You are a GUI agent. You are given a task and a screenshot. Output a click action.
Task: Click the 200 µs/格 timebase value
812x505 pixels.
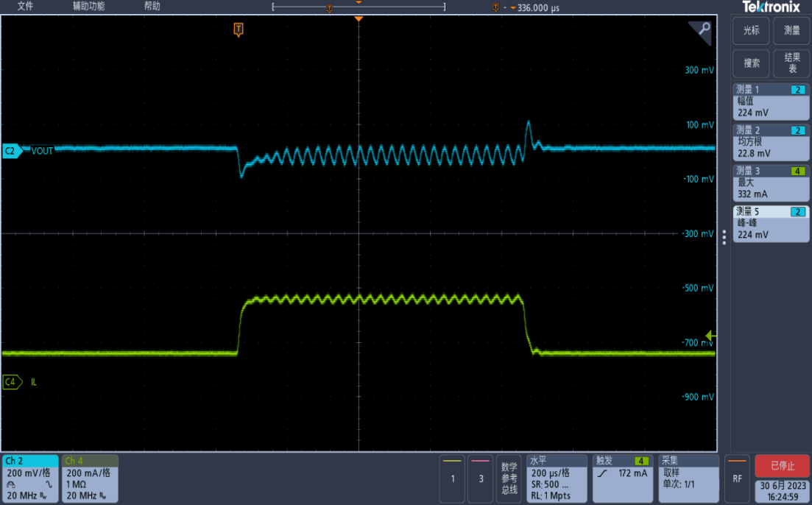pyautogui.click(x=550, y=473)
